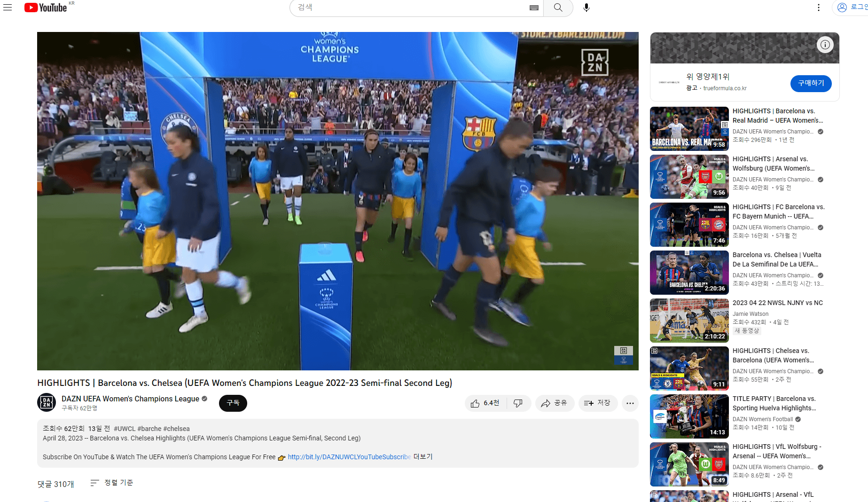Select video title 'HIGHLIGHTS | Arsenal vs. Wolfsburg'

774,164
